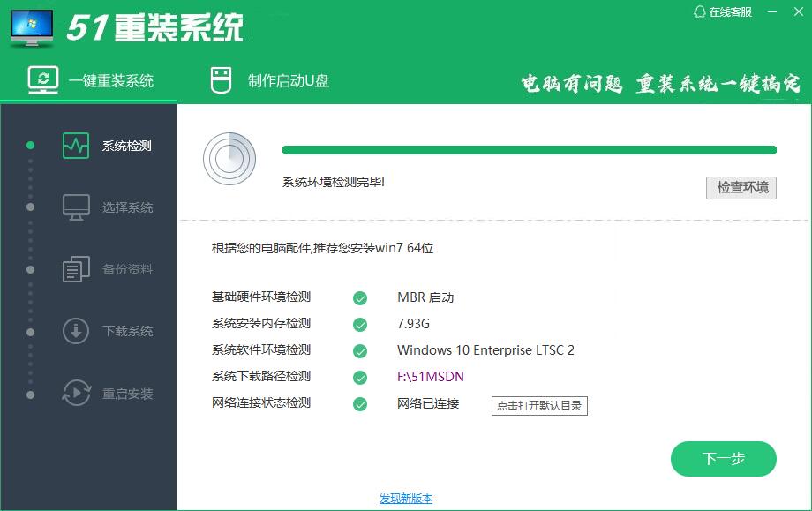Screen dimensions: 812x511
Task: Click the 选择系统 monitor icon
Action: (77, 207)
